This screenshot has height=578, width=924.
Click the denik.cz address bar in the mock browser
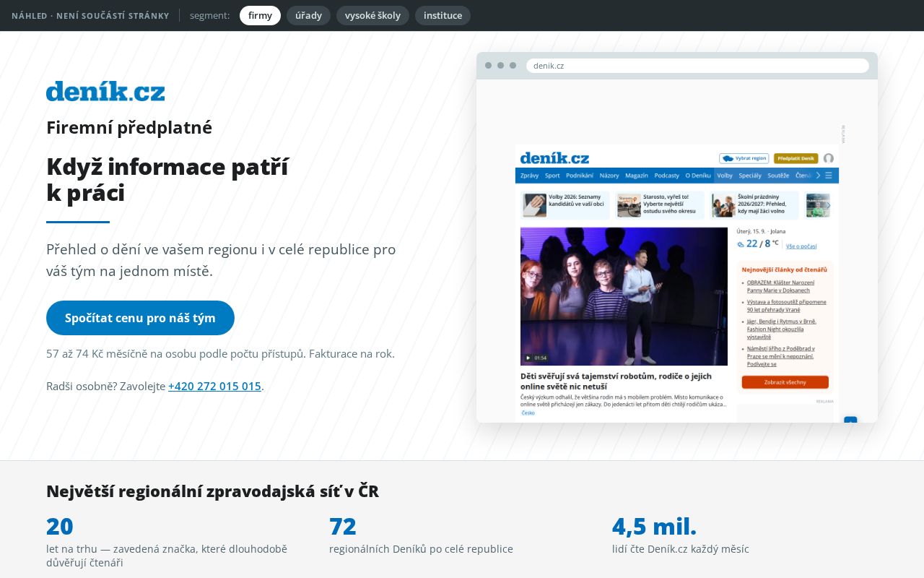(x=697, y=66)
